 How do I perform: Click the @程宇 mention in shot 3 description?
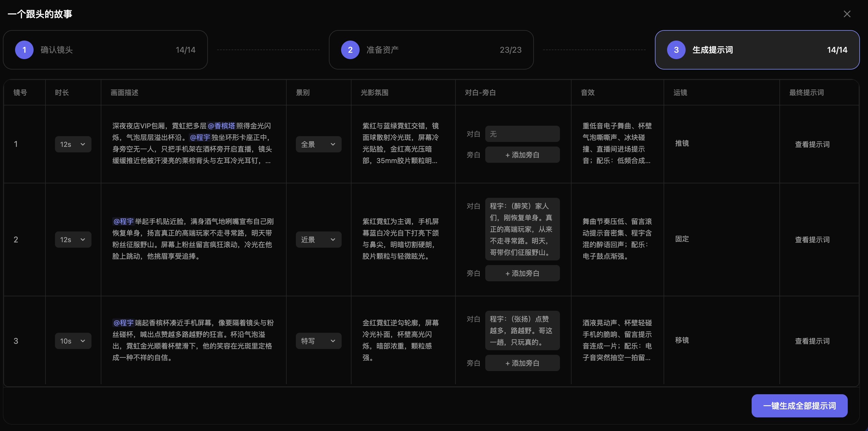point(123,323)
